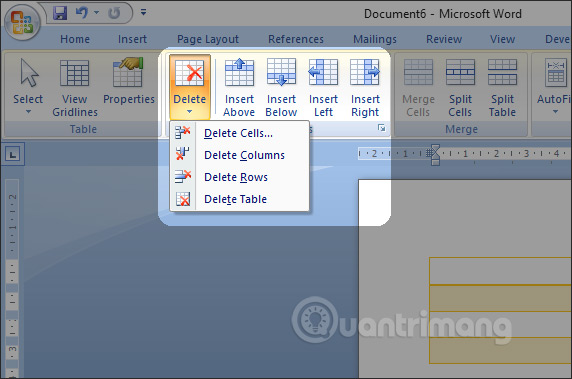572x379 pixels.
Task: Open the Office button menu
Action: [x=22, y=22]
